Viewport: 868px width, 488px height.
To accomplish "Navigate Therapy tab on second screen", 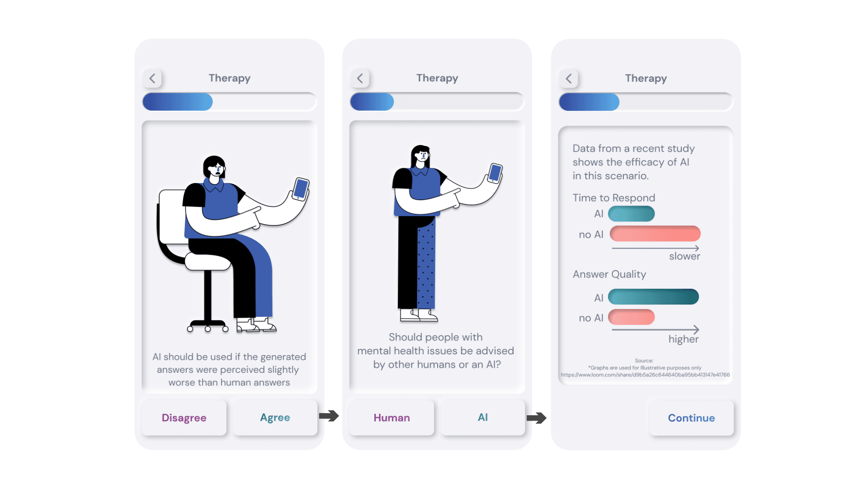I will pyautogui.click(x=440, y=78).
